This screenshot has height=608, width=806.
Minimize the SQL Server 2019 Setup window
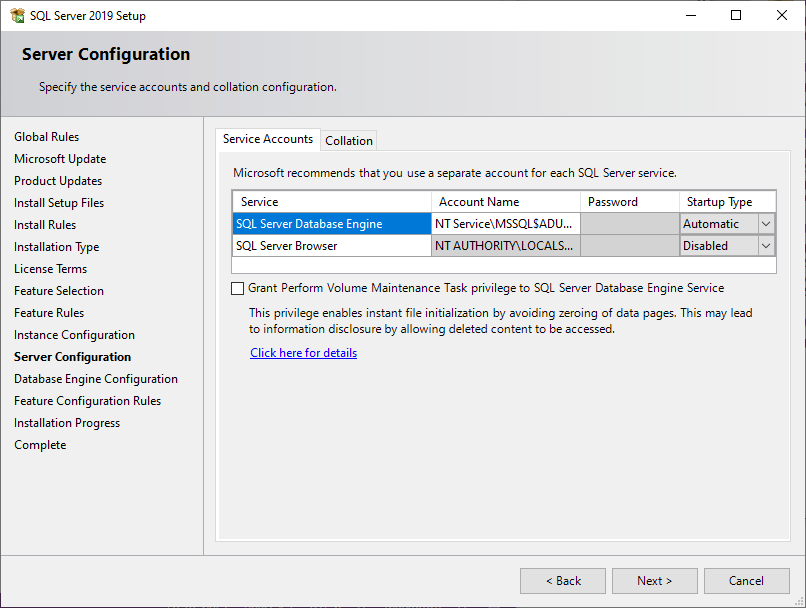(x=690, y=16)
